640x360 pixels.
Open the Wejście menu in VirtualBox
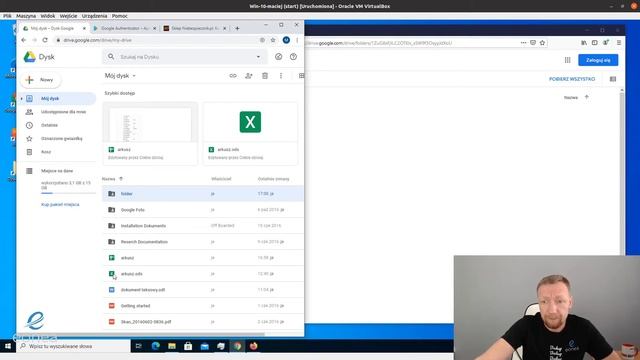tap(68, 16)
